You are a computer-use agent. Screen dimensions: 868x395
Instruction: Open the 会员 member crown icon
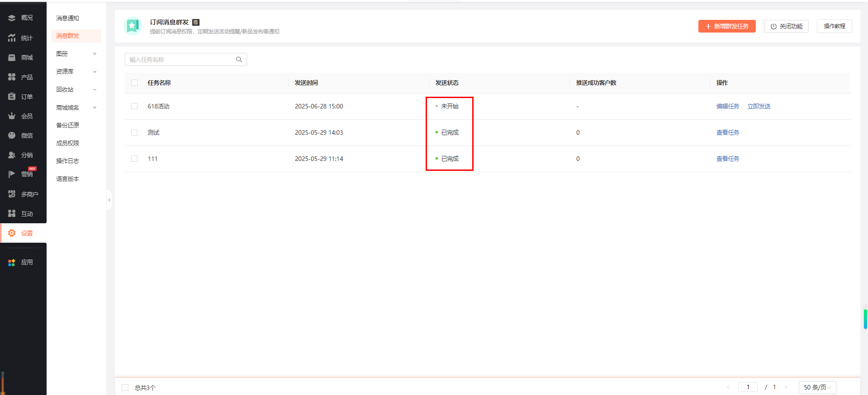pos(12,116)
